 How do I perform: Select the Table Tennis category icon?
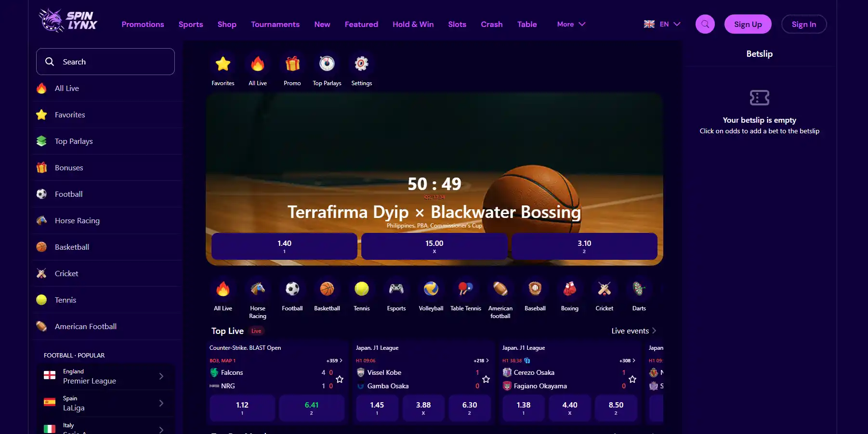point(466,289)
